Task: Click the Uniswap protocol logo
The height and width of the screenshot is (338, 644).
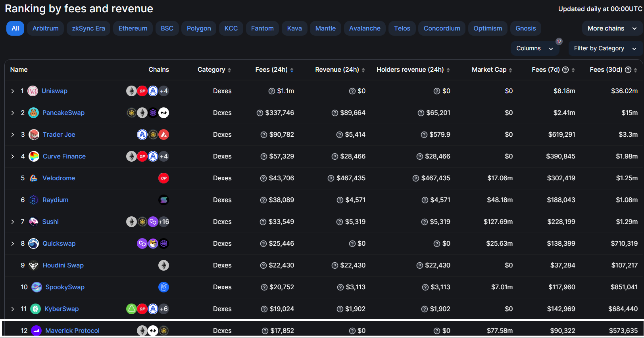Action: (x=33, y=91)
